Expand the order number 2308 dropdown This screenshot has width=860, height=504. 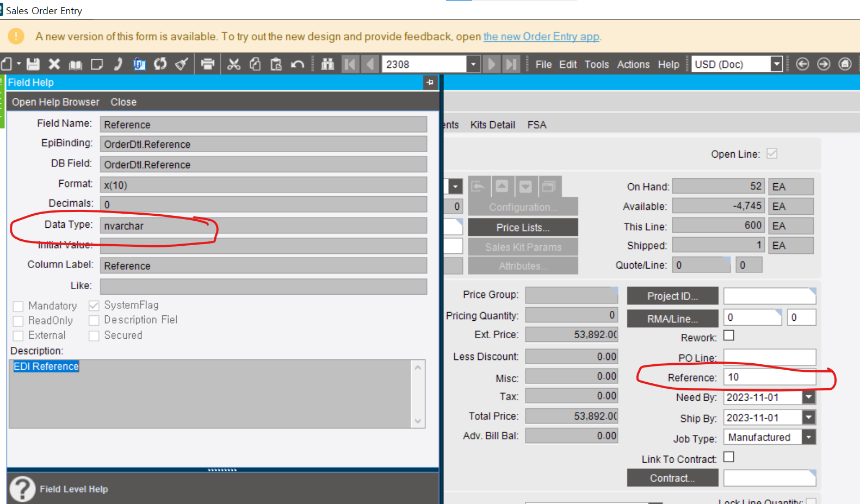(x=473, y=64)
